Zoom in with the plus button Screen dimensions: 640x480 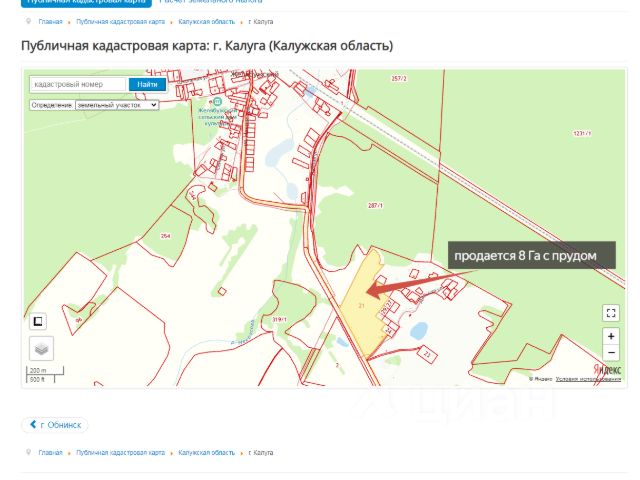tap(611, 336)
